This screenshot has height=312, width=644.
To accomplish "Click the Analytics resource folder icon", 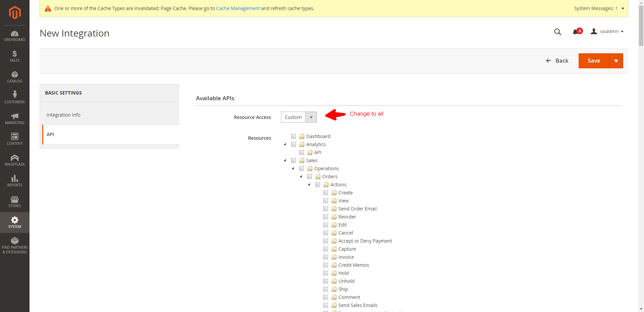I will (302, 144).
